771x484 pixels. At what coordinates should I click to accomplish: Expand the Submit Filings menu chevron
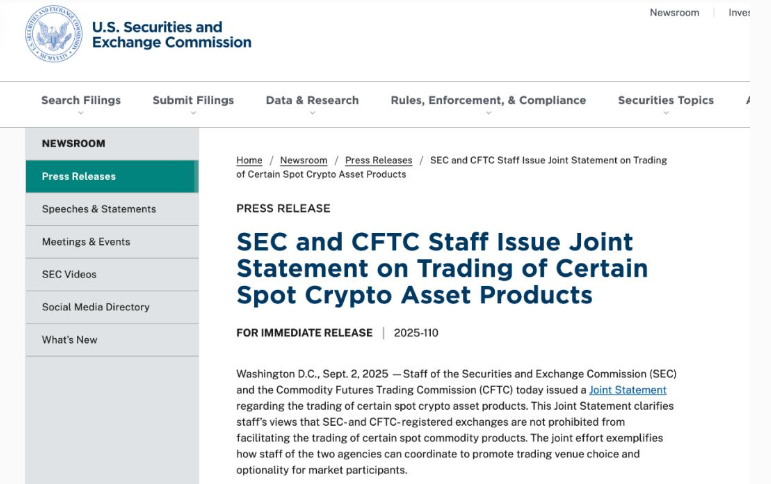click(x=193, y=113)
